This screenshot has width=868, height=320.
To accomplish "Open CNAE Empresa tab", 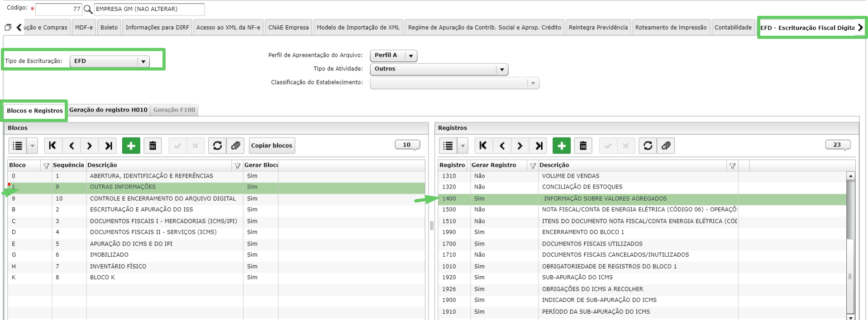I will pos(288,28).
